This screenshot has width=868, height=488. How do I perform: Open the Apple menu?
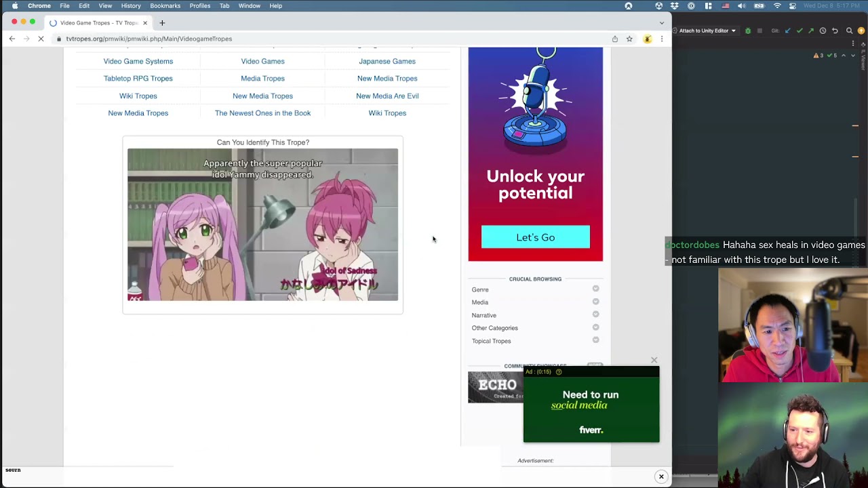point(14,5)
